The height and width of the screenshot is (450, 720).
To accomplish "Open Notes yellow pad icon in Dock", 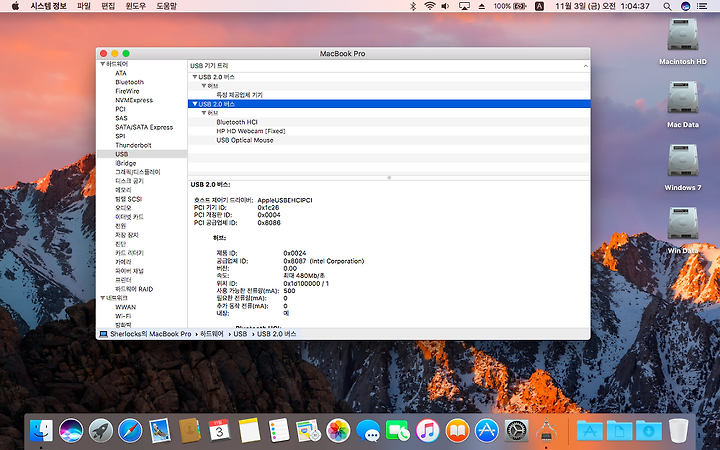I will coord(249,431).
